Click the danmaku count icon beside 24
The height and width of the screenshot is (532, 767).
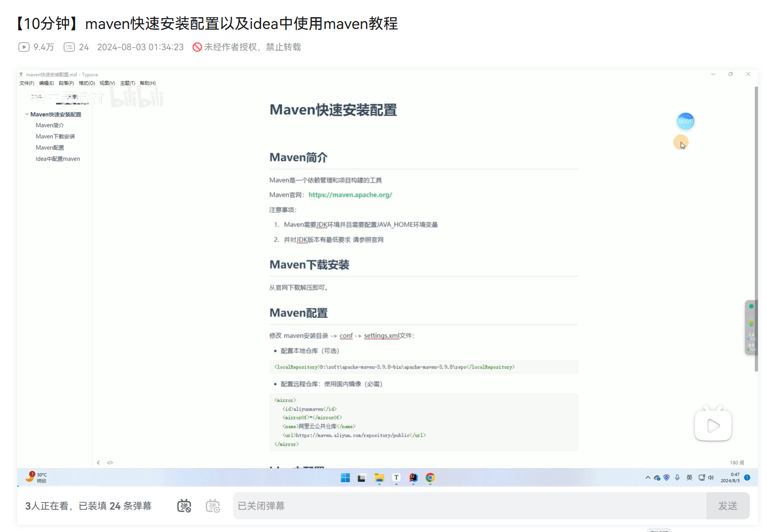pyautogui.click(x=69, y=47)
